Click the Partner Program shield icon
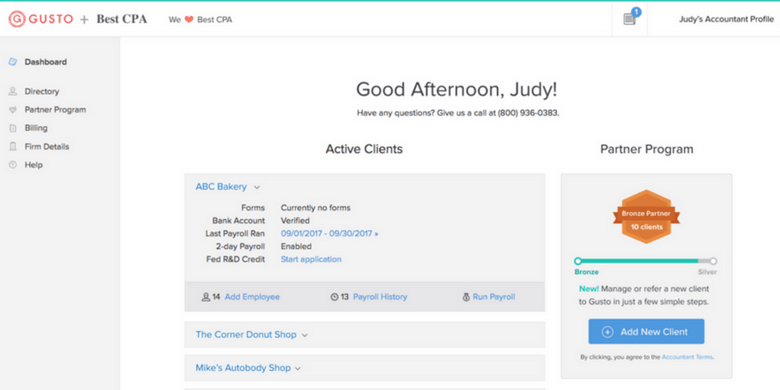Viewport: 780px width, 390px height. click(13, 110)
